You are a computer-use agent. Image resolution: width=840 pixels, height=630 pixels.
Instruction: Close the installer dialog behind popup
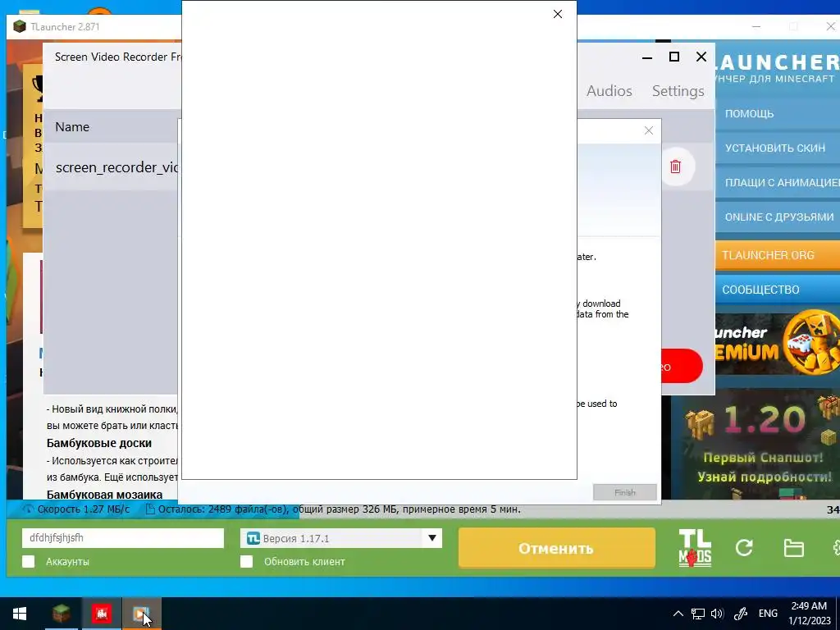(x=649, y=130)
